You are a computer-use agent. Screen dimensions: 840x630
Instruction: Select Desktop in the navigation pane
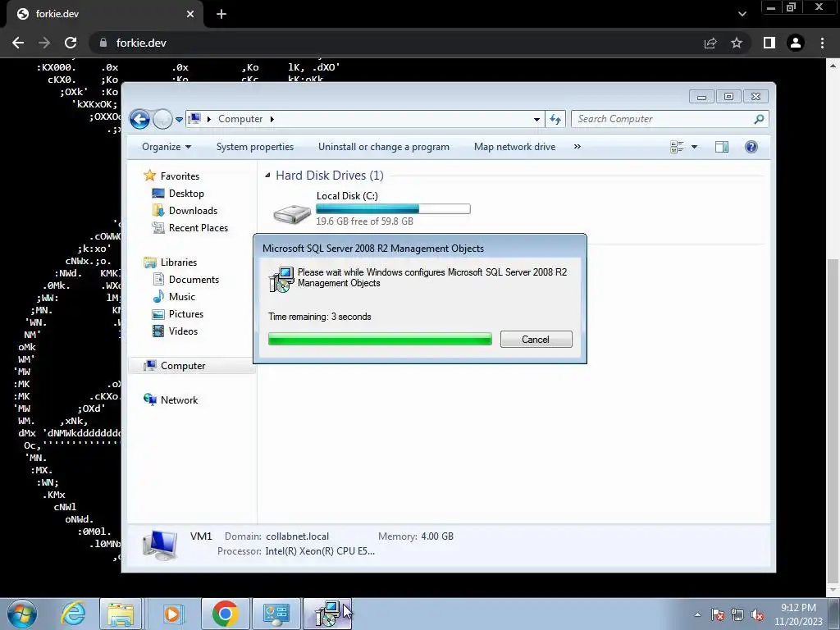tap(186, 194)
